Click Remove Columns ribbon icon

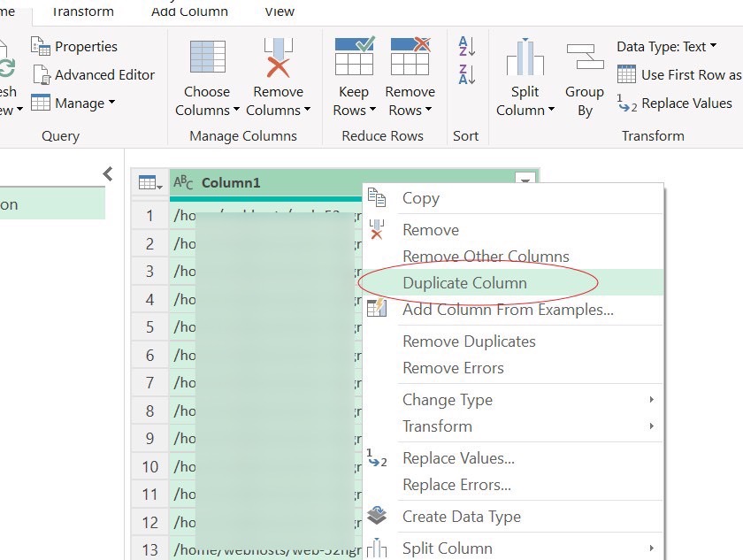[x=278, y=58]
